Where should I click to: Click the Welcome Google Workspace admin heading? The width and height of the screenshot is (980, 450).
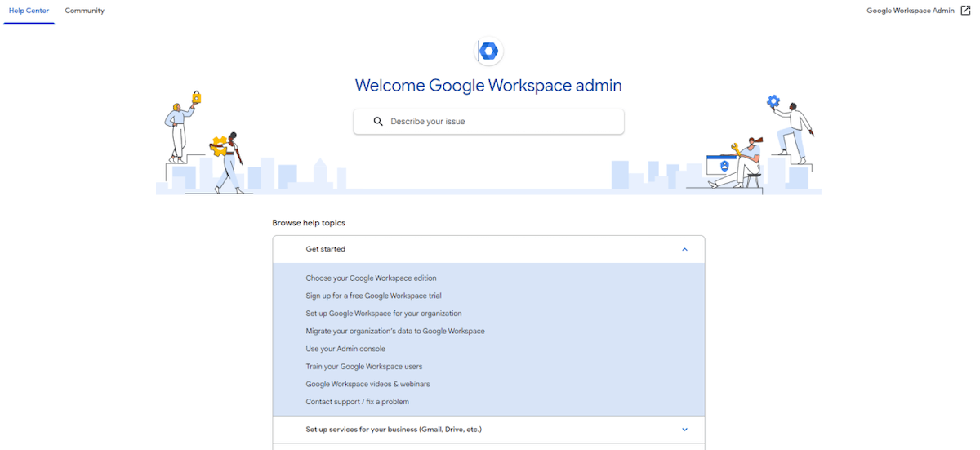(488, 86)
